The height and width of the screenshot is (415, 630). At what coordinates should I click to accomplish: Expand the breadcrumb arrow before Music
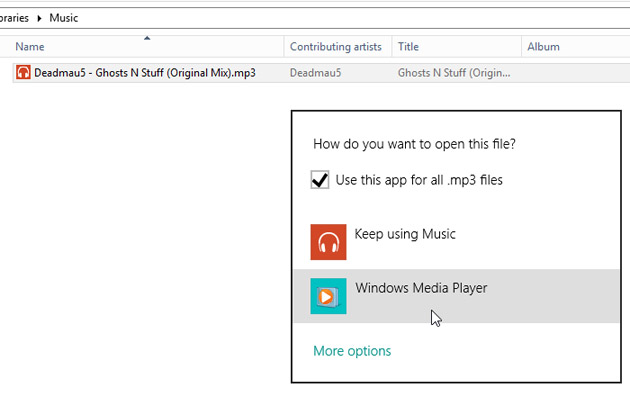coord(39,18)
